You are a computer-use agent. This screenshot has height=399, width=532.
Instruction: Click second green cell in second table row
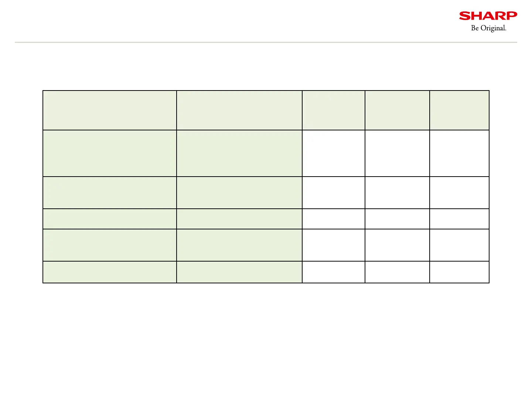coord(239,153)
